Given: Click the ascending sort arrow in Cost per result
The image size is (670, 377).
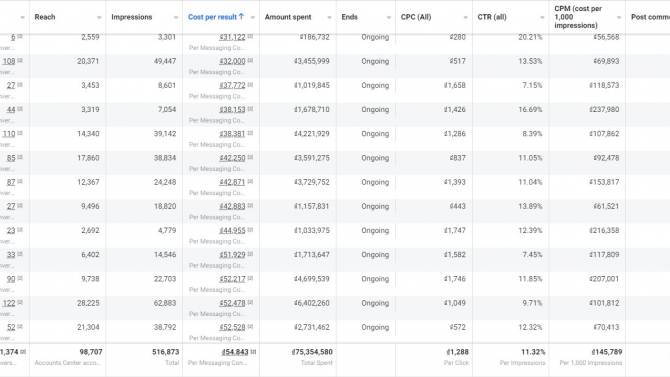Looking at the screenshot, I should click(x=241, y=17).
